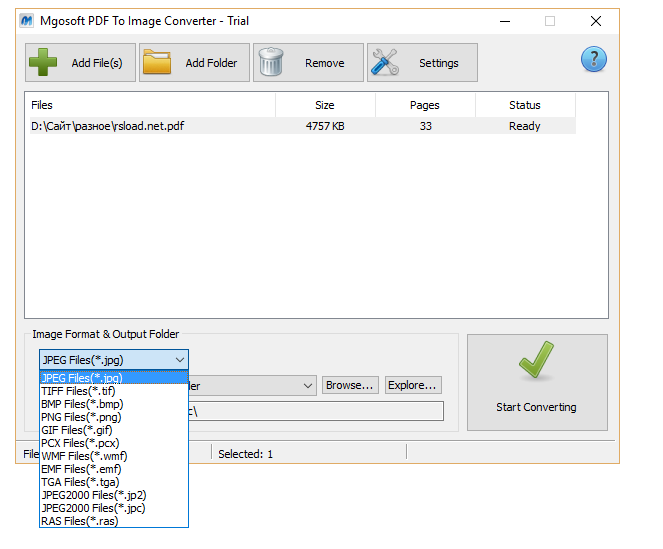Pick RAS Files(*.ras) format
Viewport: 663px width, 549px height.
pyautogui.click(x=114, y=521)
